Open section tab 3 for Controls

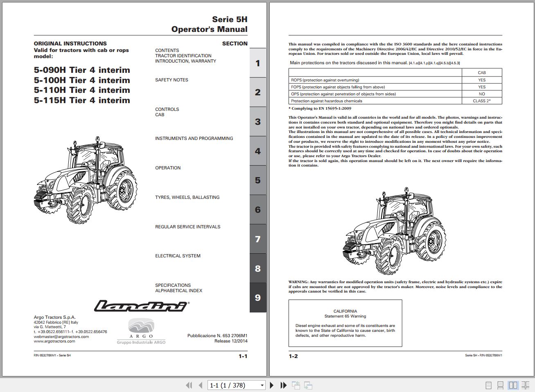[258, 122]
